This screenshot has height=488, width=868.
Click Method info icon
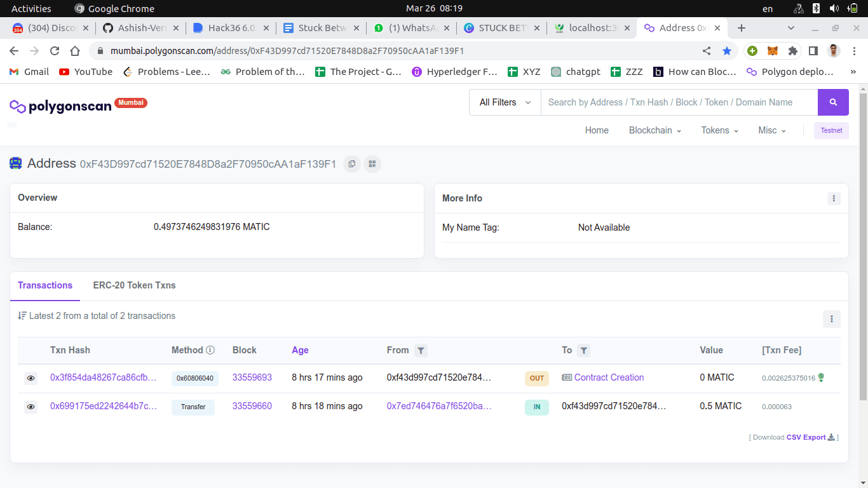coord(210,350)
